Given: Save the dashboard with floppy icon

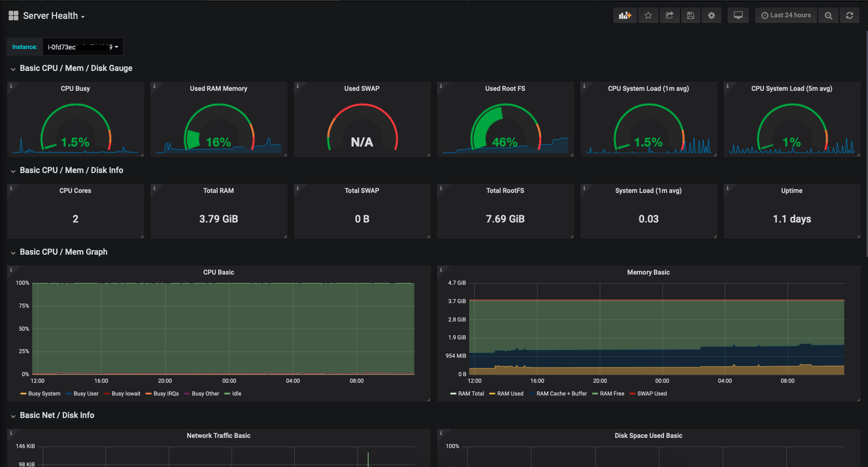Looking at the screenshot, I should [x=691, y=15].
